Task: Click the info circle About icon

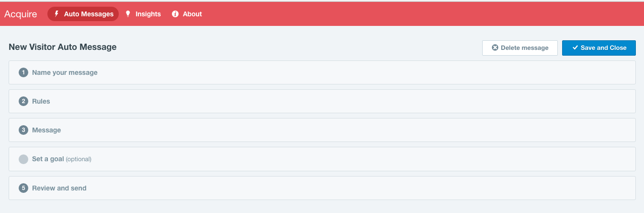Action: pyautogui.click(x=175, y=14)
